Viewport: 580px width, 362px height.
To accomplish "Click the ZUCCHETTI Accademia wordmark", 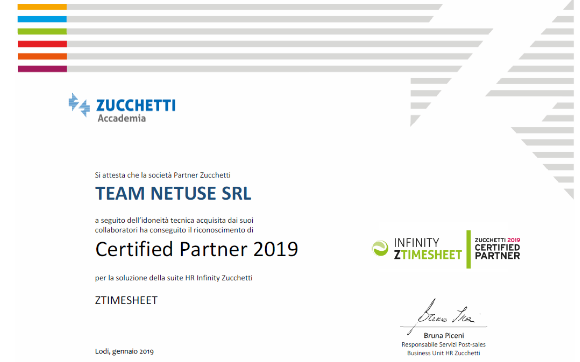I will coord(136,110).
